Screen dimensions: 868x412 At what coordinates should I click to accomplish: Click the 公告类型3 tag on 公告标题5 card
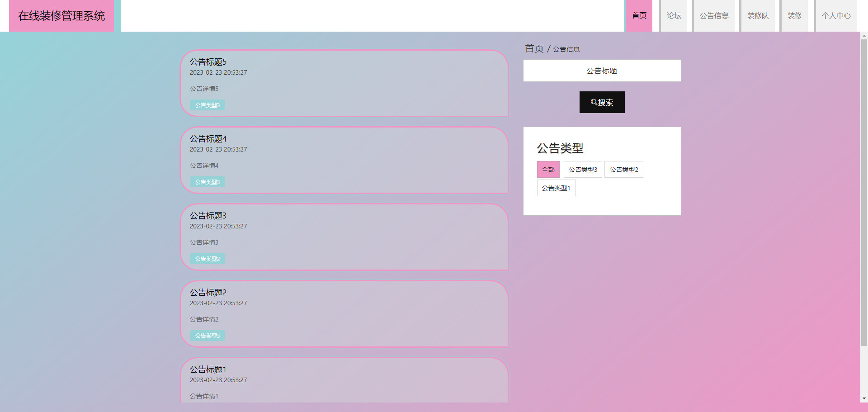[x=208, y=105]
